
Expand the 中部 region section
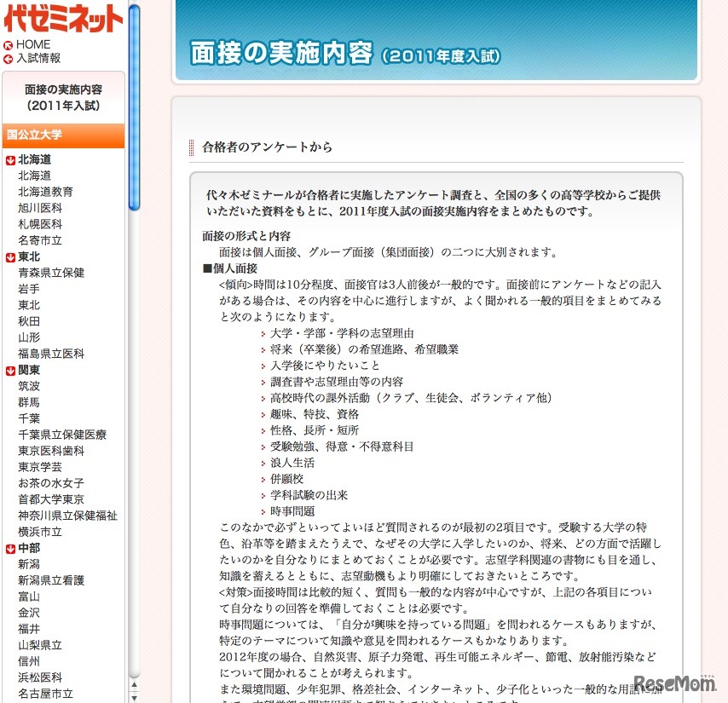click(27, 547)
